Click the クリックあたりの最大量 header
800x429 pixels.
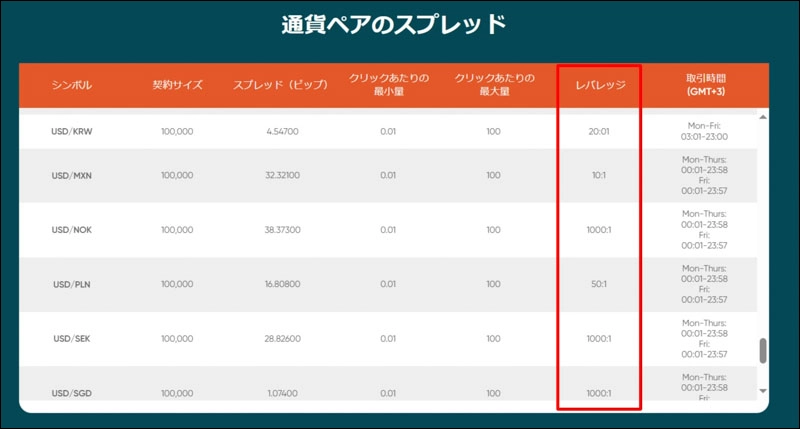click(x=493, y=85)
